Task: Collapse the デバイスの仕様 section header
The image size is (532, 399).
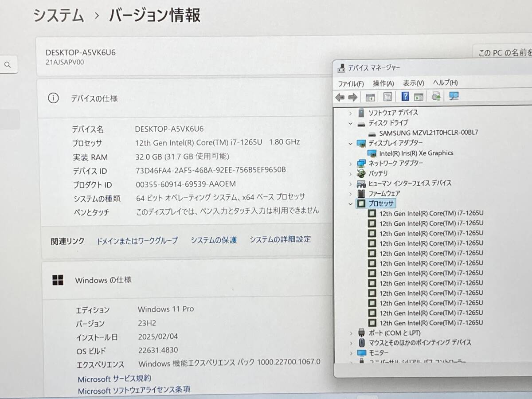Action: tap(184, 98)
